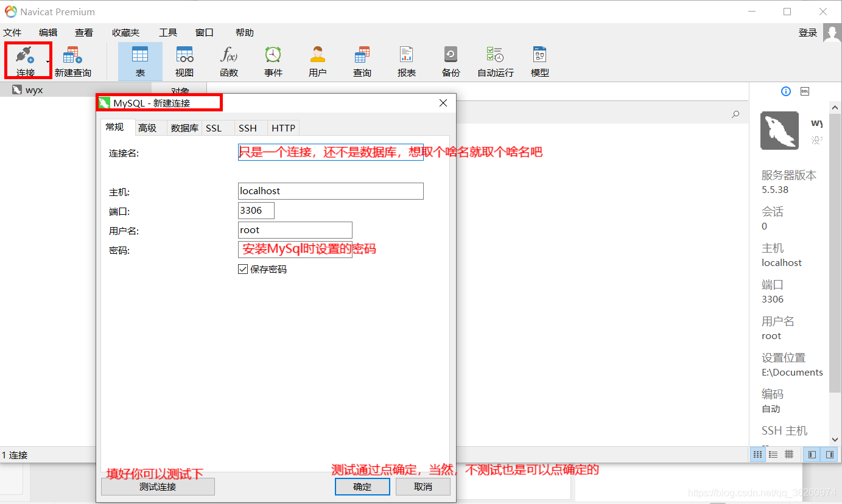Select the wyx connection in the tree
The height and width of the screenshot is (504, 842).
(x=34, y=90)
